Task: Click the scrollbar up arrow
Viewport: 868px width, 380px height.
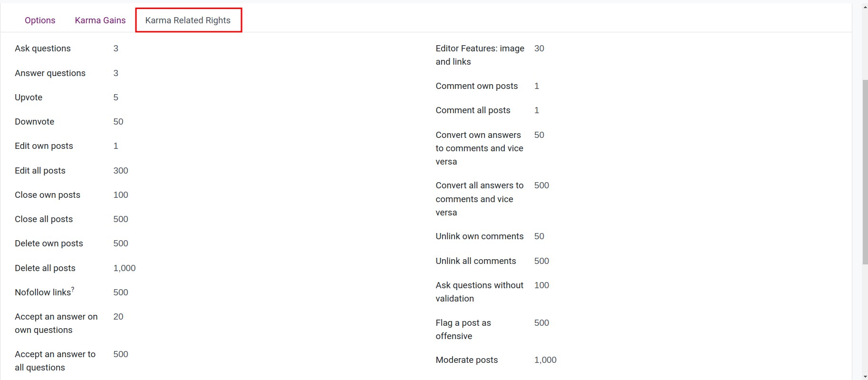Action: pos(865,7)
